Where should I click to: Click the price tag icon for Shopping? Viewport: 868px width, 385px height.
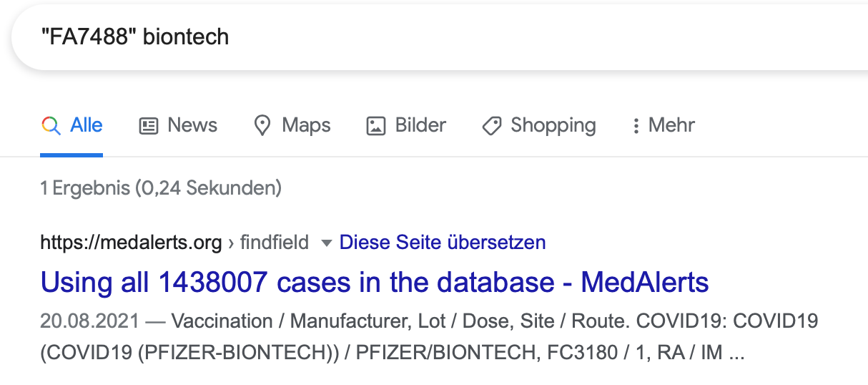pos(492,126)
